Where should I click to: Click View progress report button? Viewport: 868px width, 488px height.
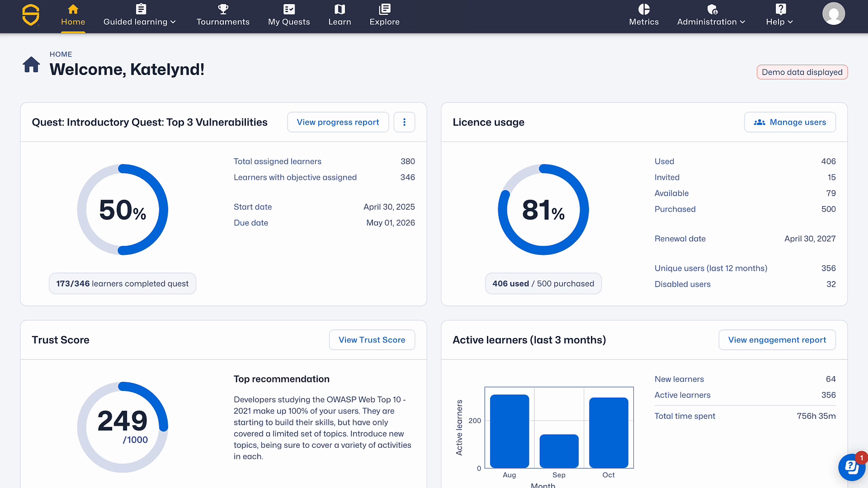point(338,122)
